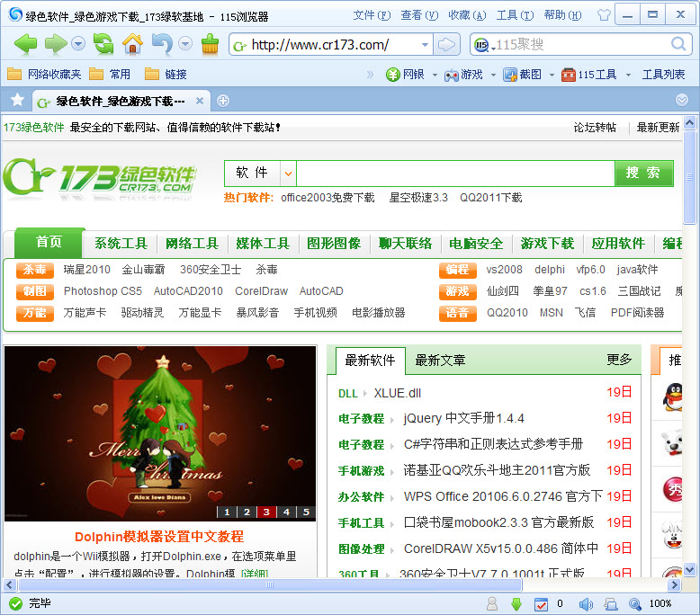This screenshot has height=615, width=700.
Task: Open the download manager green arrow icon
Action: [516, 604]
